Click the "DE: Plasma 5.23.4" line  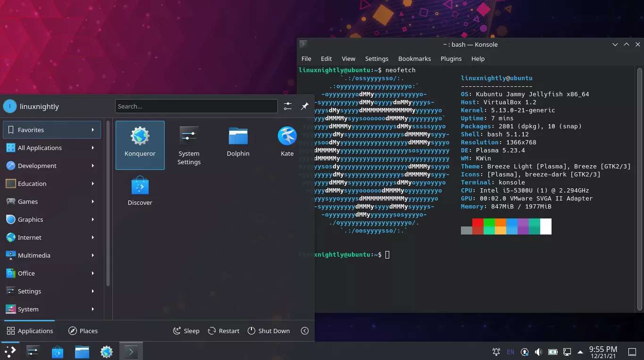pyautogui.click(x=493, y=150)
